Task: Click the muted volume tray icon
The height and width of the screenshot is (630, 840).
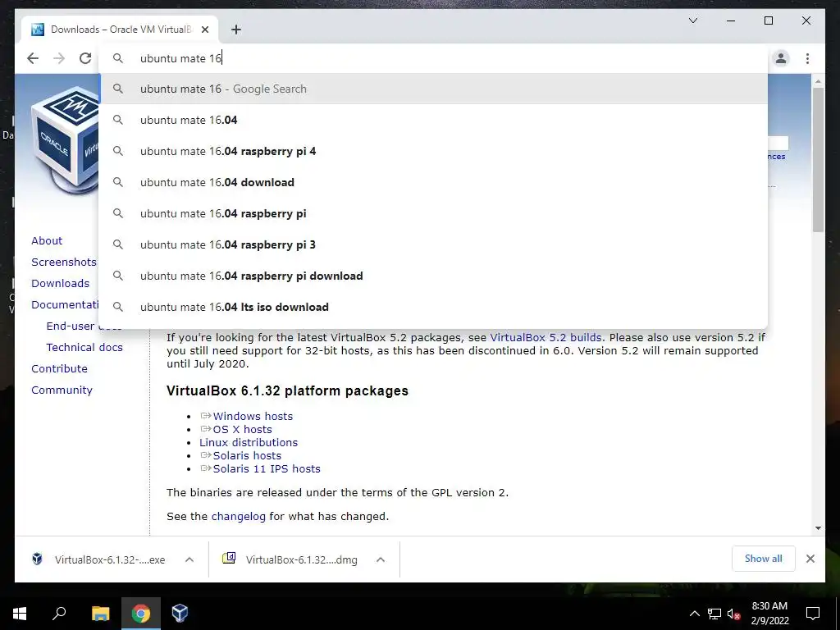Action: click(733, 614)
